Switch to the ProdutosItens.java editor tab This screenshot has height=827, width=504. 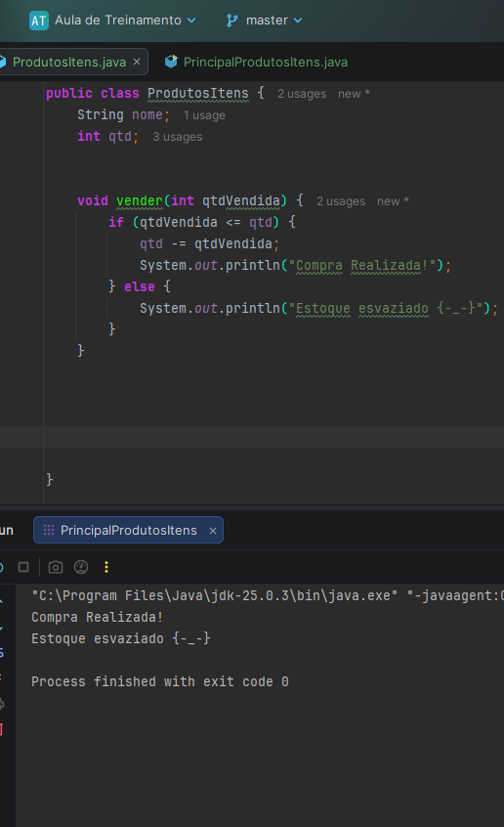(x=69, y=63)
